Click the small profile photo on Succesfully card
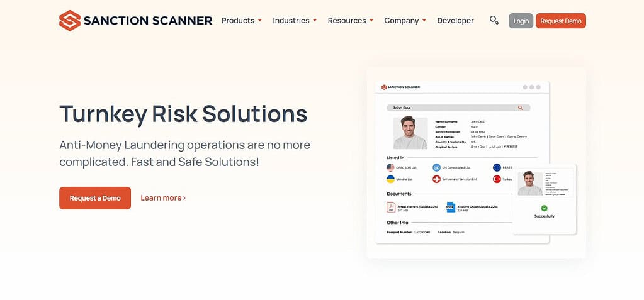The height and width of the screenshot is (300, 644). (530, 182)
